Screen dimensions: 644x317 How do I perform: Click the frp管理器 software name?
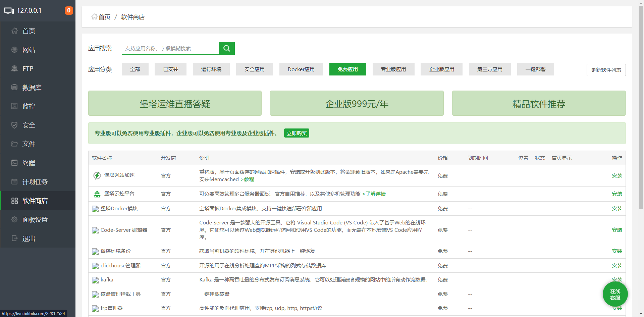(111, 308)
